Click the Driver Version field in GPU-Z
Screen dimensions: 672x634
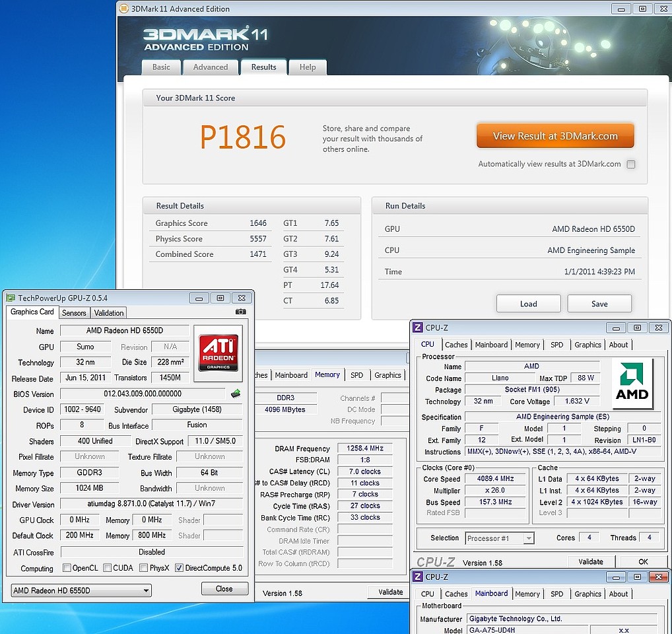(151, 504)
